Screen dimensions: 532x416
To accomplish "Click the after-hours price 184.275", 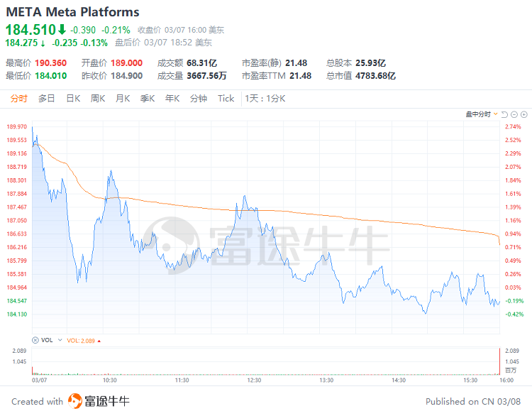I will (x=22, y=43).
